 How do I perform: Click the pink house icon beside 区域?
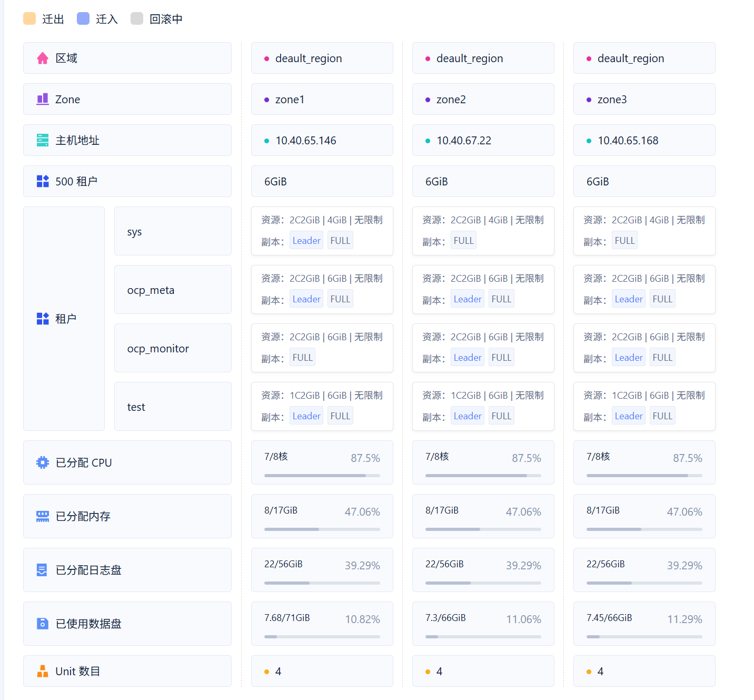(x=43, y=58)
